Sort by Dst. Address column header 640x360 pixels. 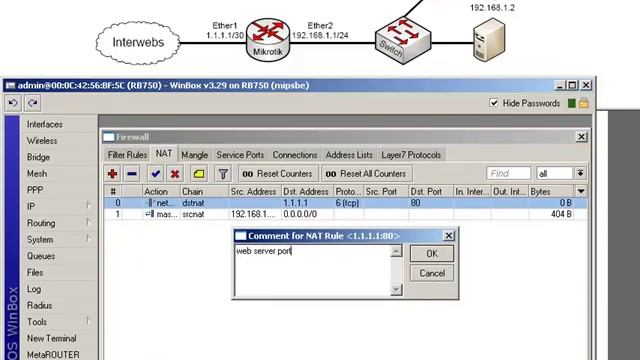pos(307,191)
